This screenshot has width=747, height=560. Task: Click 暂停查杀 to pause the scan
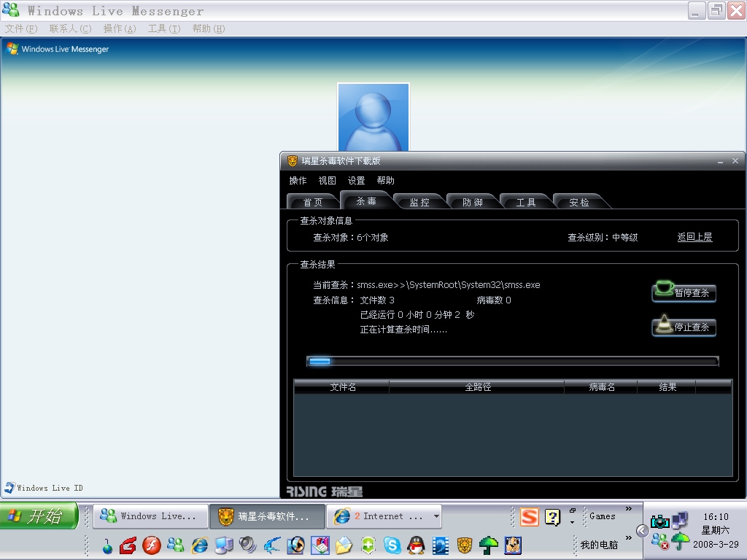point(684,292)
